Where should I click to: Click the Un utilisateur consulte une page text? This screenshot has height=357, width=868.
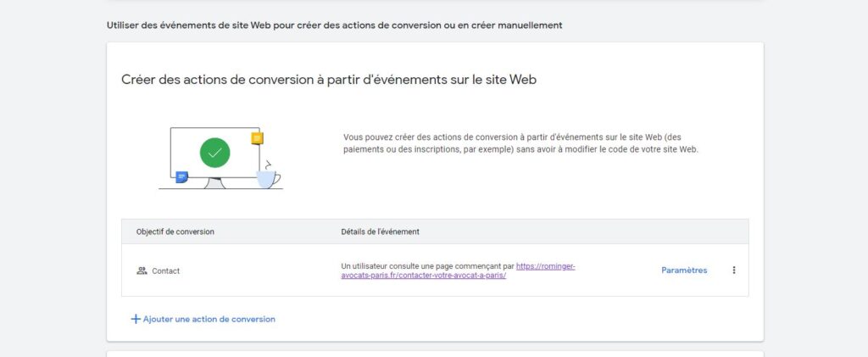click(427, 265)
